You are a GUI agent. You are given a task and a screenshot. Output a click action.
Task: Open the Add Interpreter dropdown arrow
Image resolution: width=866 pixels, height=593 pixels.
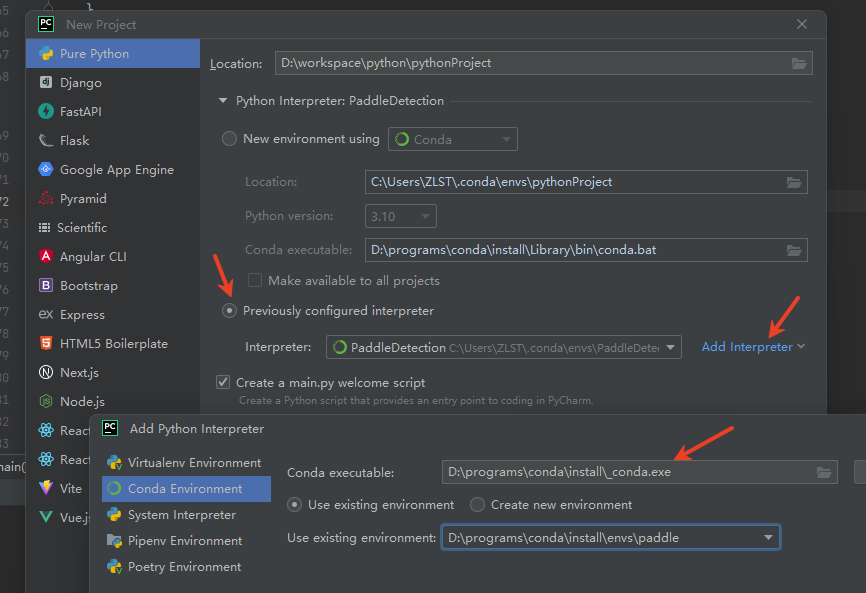[x=801, y=346]
